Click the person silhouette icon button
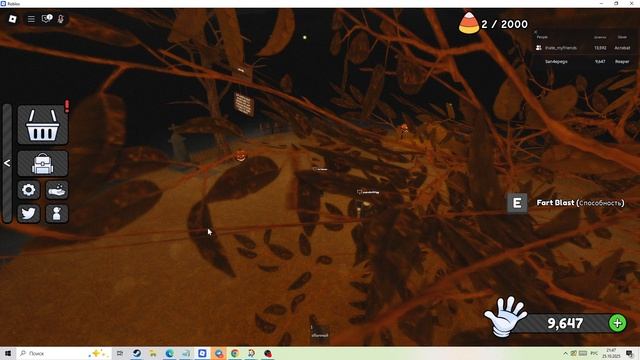The image size is (640, 360). [57, 213]
